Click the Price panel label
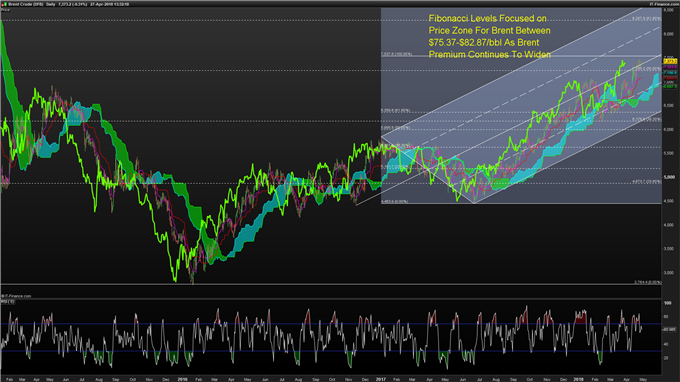Viewport: 680px width, 382px height. (5, 10)
